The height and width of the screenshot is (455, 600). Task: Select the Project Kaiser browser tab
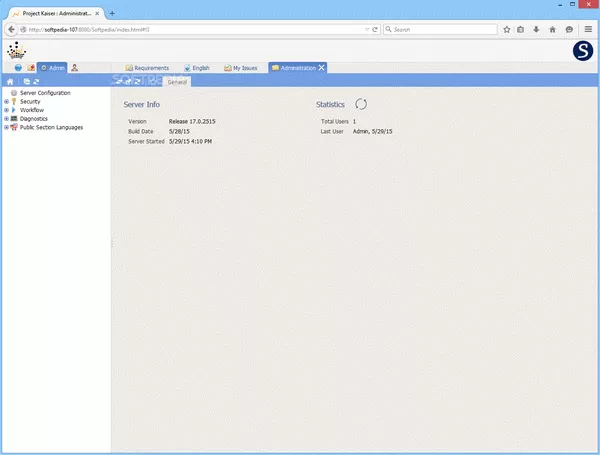(x=57, y=13)
